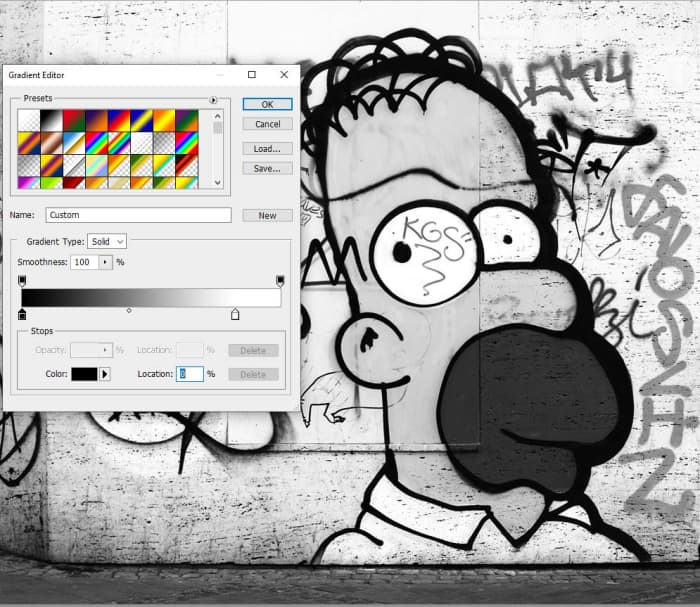Click the Save... button
700x607 pixels.
coord(267,168)
